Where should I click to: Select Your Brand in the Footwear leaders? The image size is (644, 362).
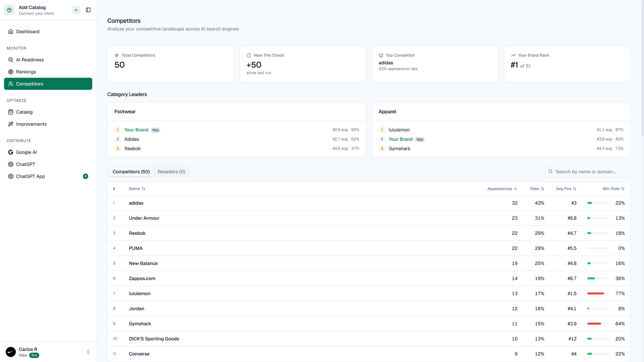click(x=136, y=130)
